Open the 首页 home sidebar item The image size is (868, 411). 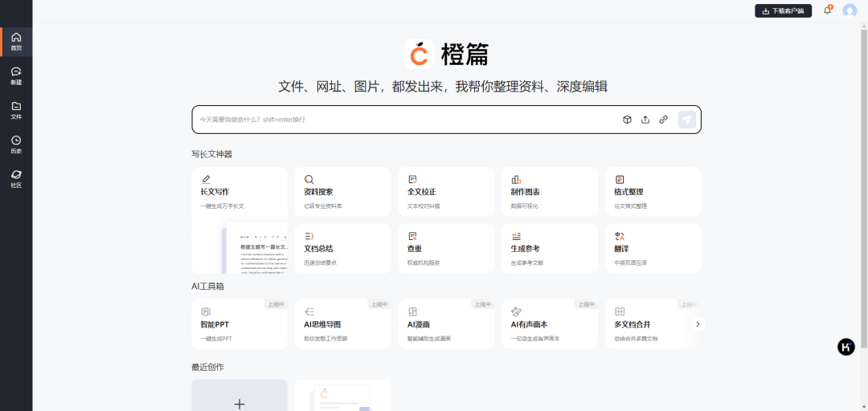pyautogui.click(x=16, y=42)
